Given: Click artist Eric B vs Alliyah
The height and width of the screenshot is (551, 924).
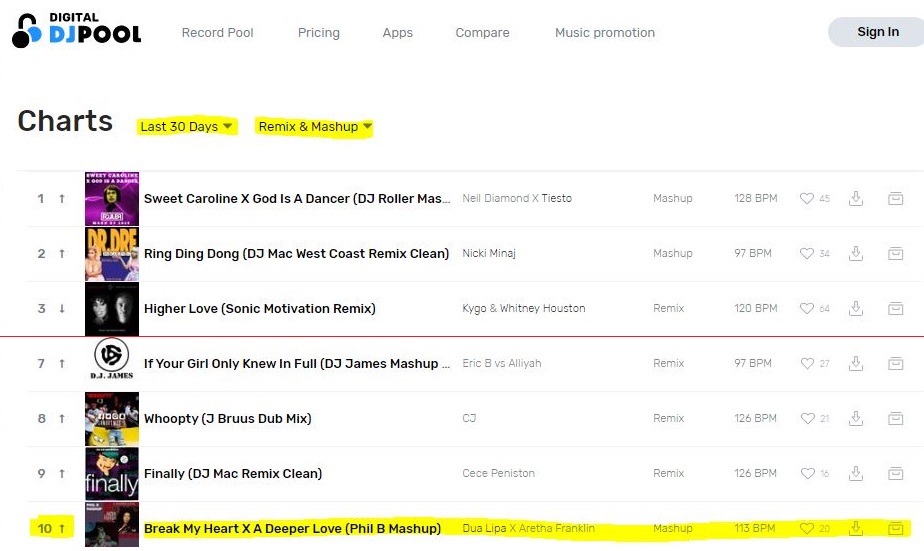Looking at the screenshot, I should point(501,364).
